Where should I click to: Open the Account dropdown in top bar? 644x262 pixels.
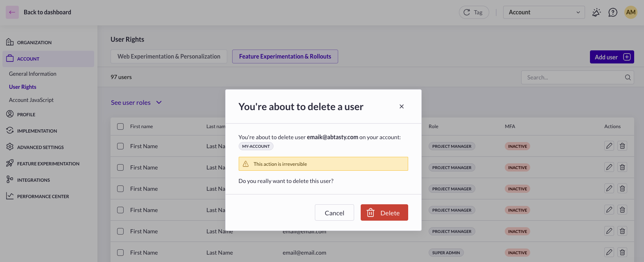click(x=544, y=12)
